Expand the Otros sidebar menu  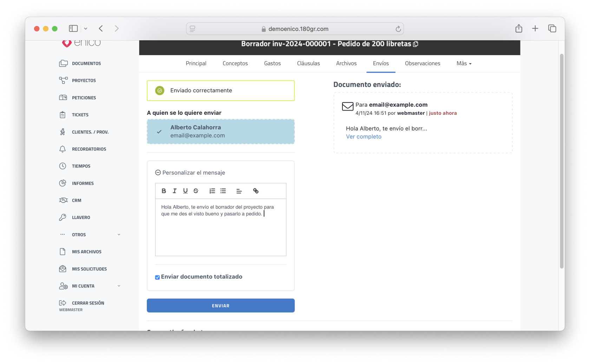pos(119,234)
